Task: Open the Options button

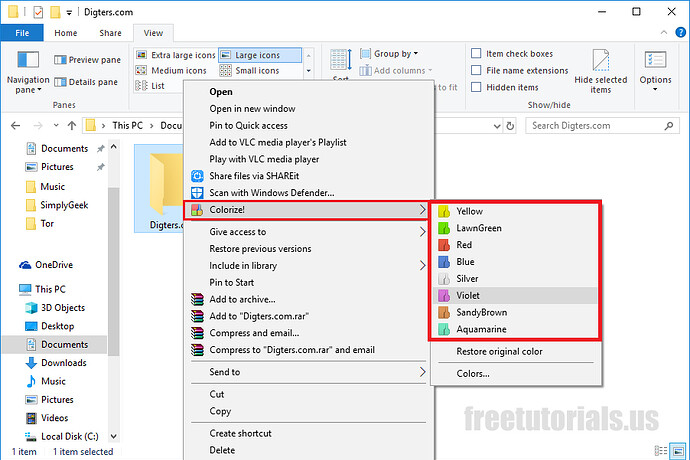Action: [655, 70]
